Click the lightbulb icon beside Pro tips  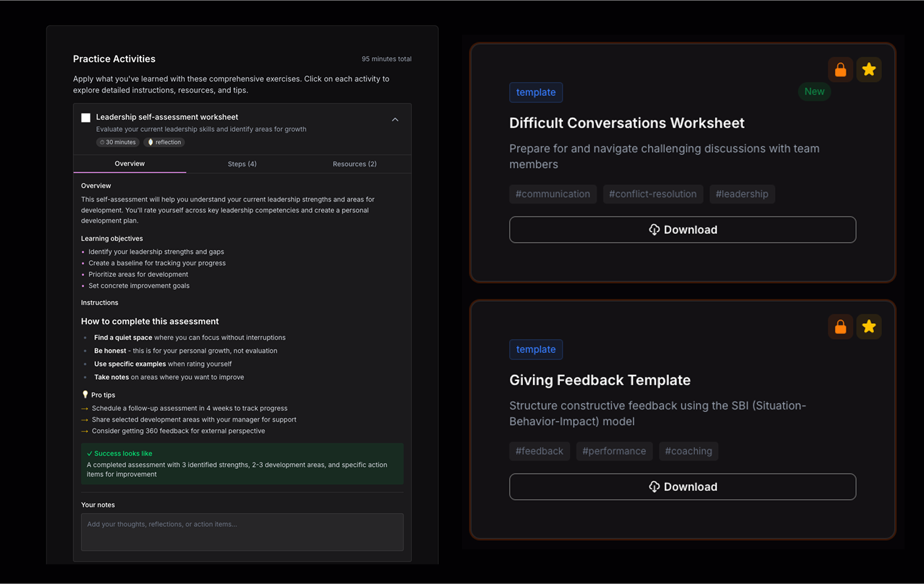[x=85, y=394]
